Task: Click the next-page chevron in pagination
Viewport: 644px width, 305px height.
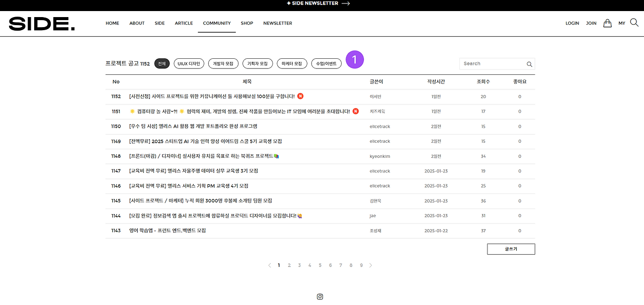Action: point(371,265)
